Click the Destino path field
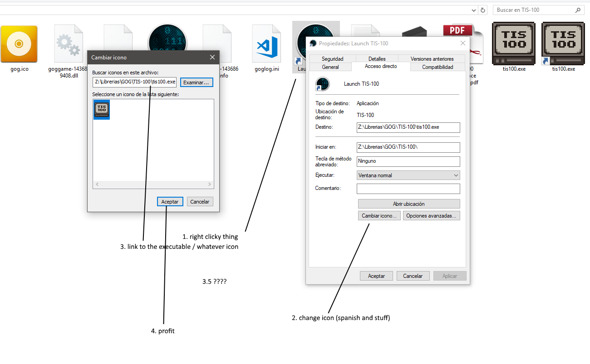 click(408, 127)
